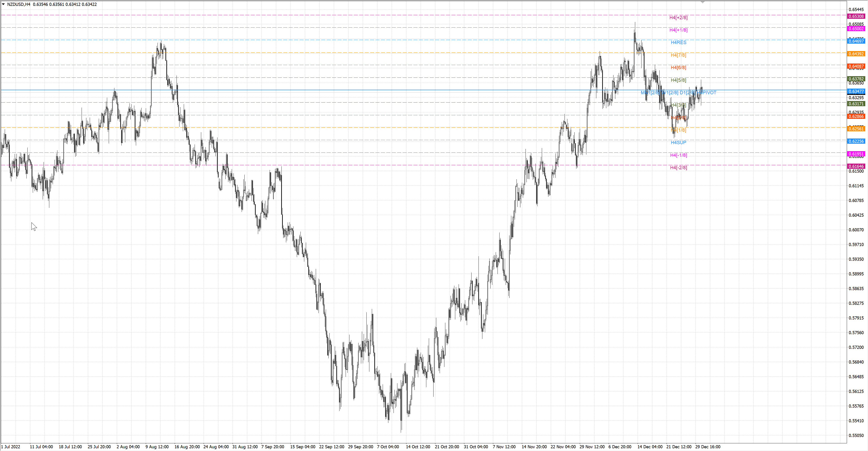Click the blue 0.62256 price tag
This screenshot has height=451, width=868.
(856, 141)
